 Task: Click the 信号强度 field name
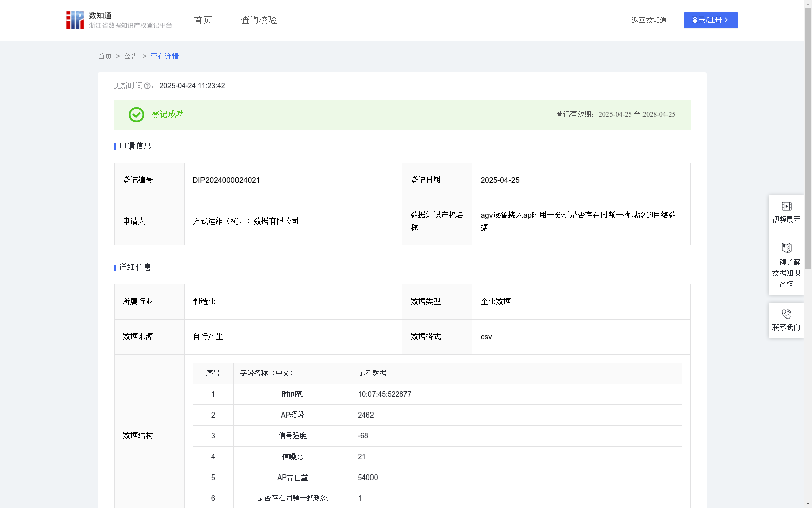point(292,436)
